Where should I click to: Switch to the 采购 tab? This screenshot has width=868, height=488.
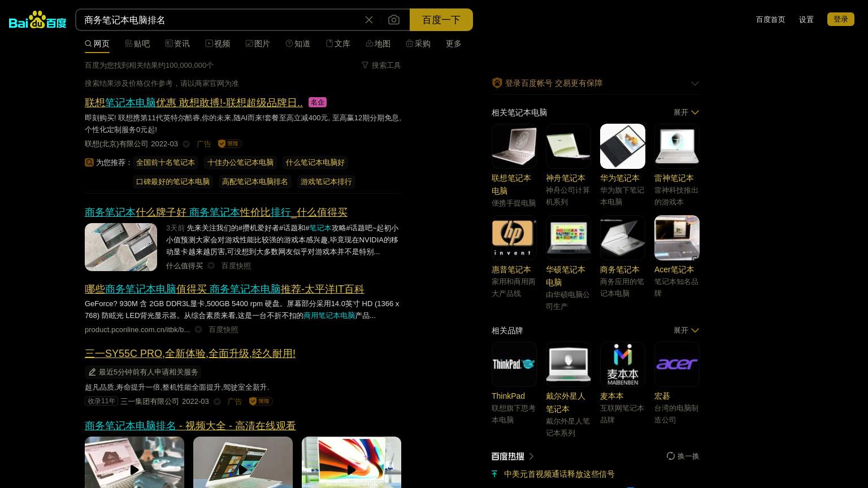[x=418, y=43]
